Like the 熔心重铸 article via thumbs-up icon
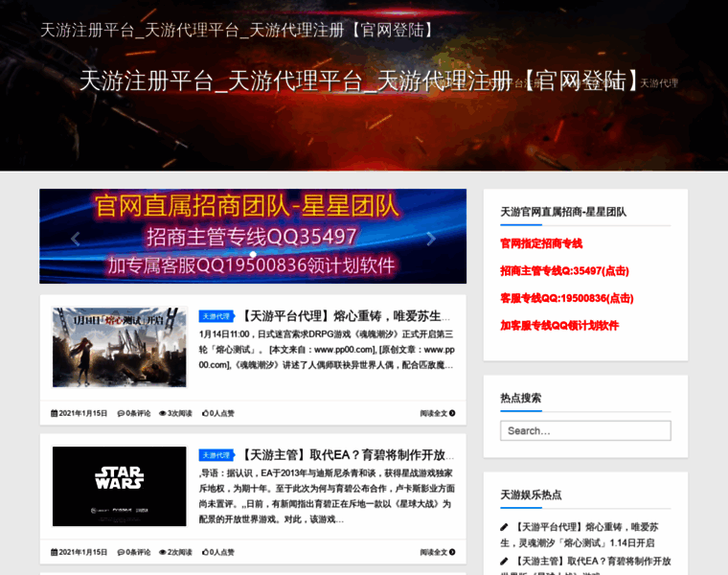Viewport: 728px width, 575px height. (x=205, y=413)
